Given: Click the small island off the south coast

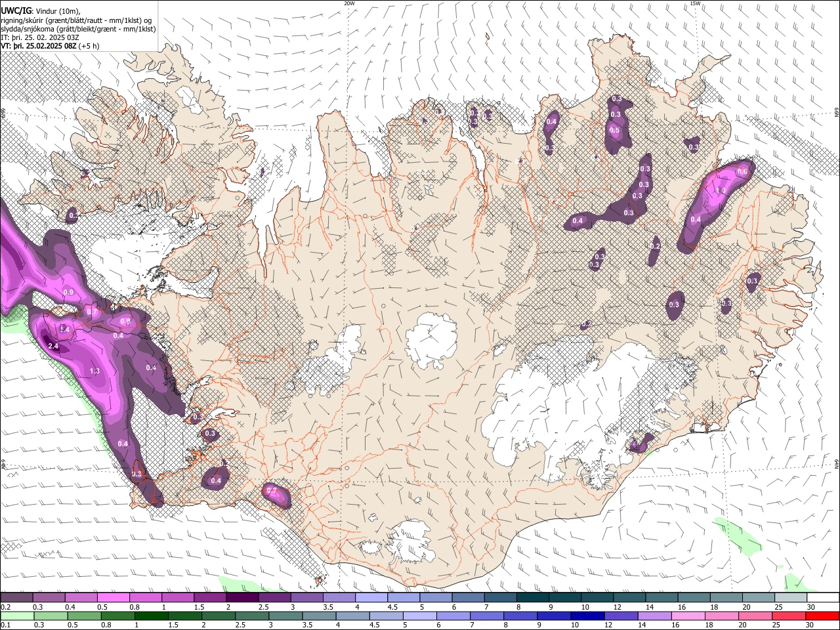Looking at the screenshot, I should (x=320, y=580).
